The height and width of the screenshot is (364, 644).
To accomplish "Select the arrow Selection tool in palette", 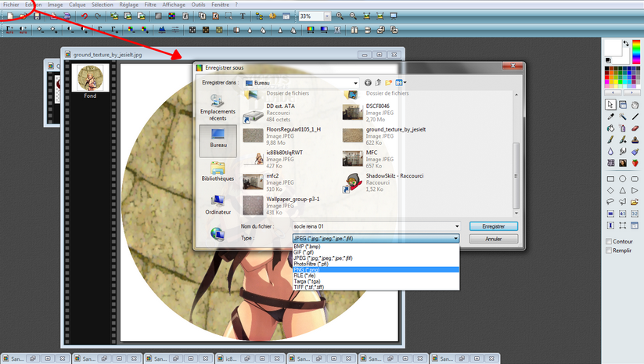I will coord(610,104).
